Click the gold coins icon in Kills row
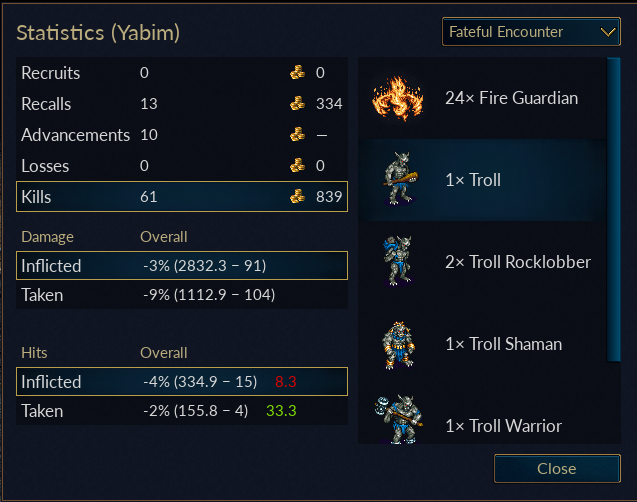Screen dimensions: 637x502 coord(297,196)
